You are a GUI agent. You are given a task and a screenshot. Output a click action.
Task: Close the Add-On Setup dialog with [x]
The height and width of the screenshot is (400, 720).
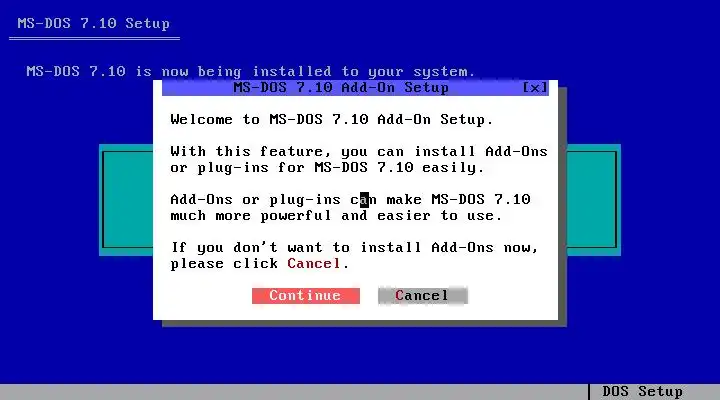[x=535, y=88]
